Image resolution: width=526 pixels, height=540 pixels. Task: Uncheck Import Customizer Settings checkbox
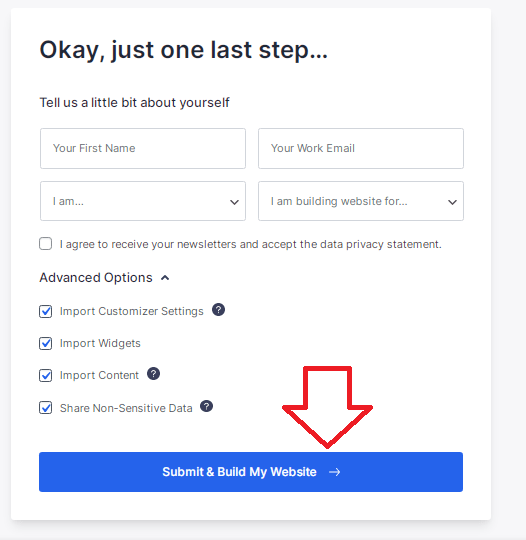tap(45, 311)
